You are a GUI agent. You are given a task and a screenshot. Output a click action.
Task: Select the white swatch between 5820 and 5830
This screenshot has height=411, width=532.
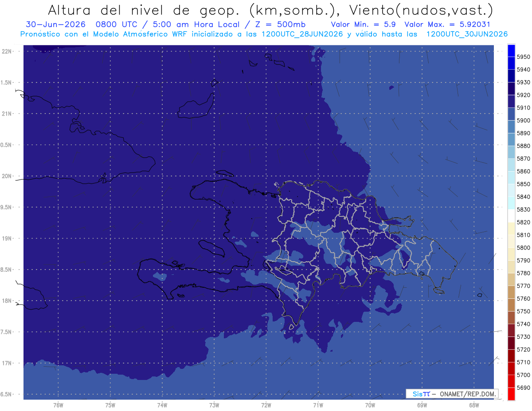click(x=511, y=216)
